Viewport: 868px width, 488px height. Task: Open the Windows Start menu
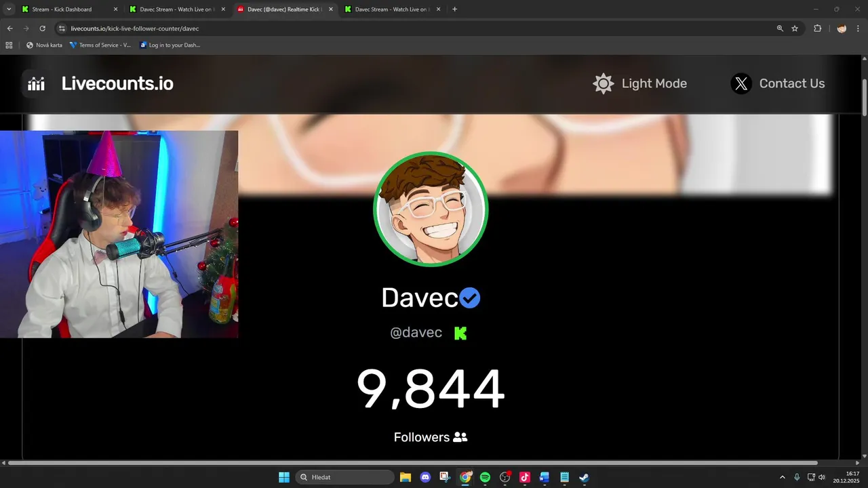[284, 477]
